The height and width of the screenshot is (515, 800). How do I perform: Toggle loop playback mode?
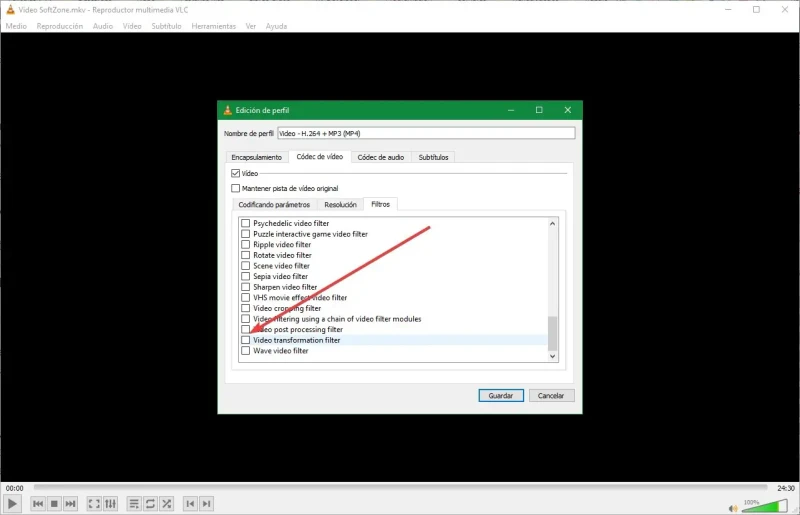pos(150,504)
